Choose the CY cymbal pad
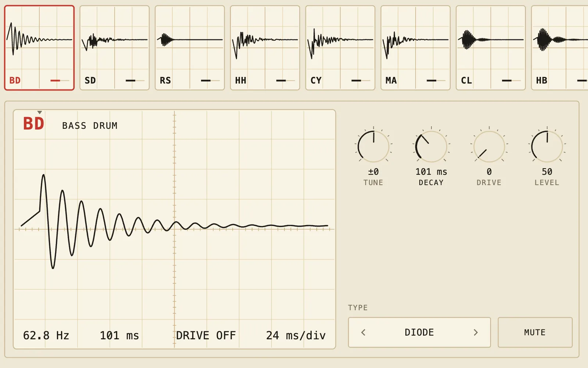Viewport: 588px width, 368px height. pos(340,48)
